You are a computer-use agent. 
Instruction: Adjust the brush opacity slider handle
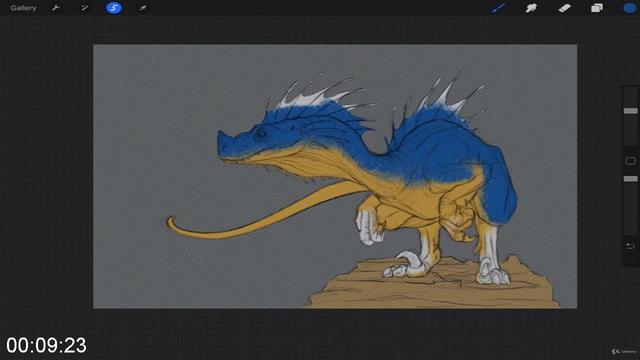(x=631, y=179)
